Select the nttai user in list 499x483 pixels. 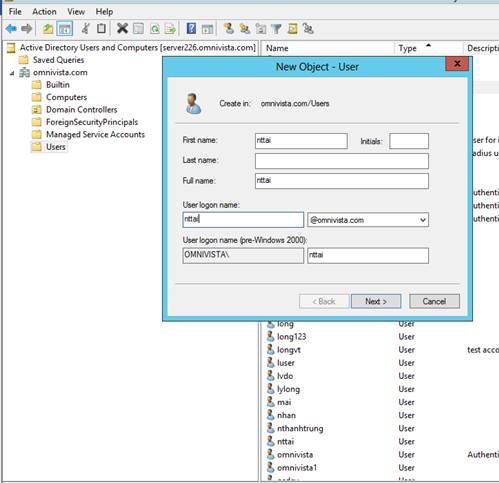coord(285,441)
